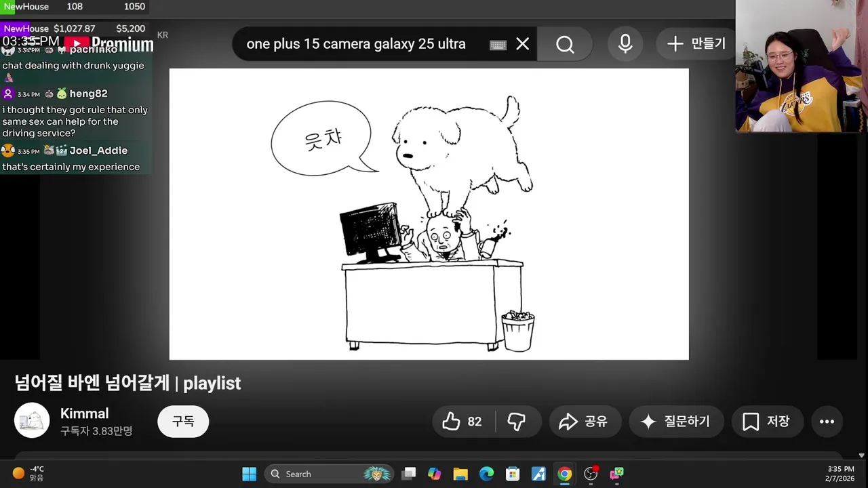Image resolution: width=868 pixels, height=488 pixels.
Task: Open Microsoft Store from the taskbar
Action: pos(513,474)
